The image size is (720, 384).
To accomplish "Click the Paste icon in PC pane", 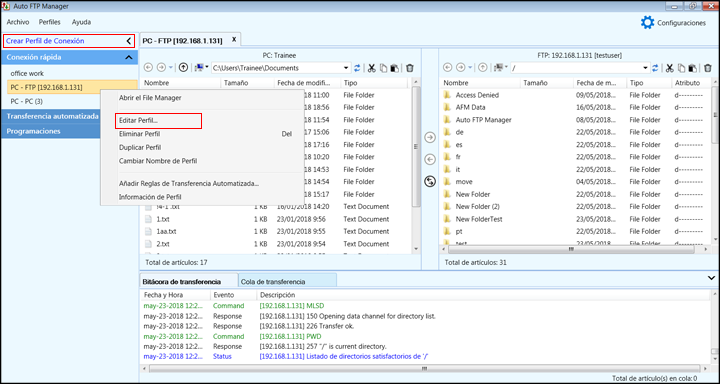I will click(x=394, y=68).
